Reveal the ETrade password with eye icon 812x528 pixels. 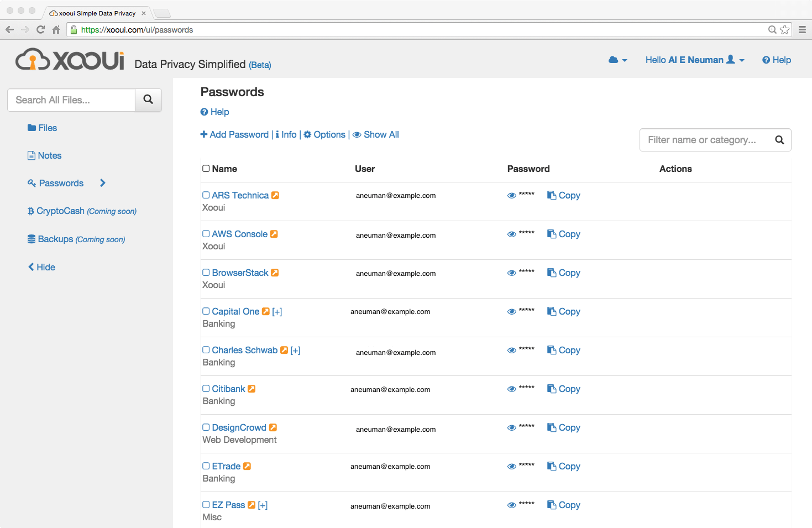coord(512,467)
